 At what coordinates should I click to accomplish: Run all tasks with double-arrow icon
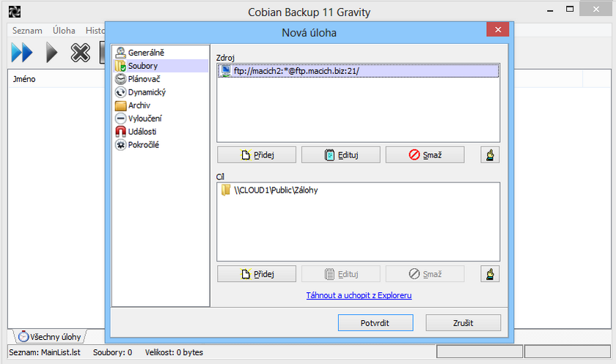[22, 53]
